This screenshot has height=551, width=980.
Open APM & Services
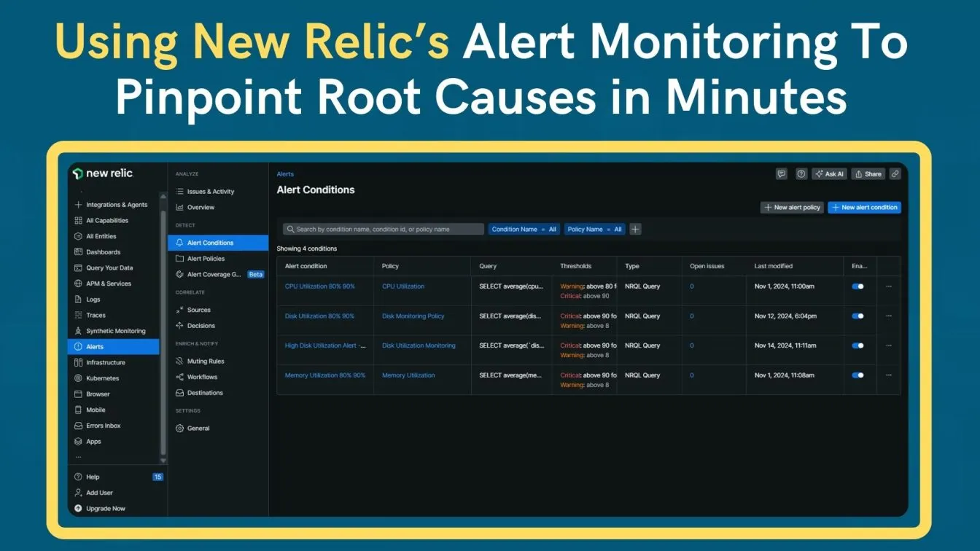(103, 284)
